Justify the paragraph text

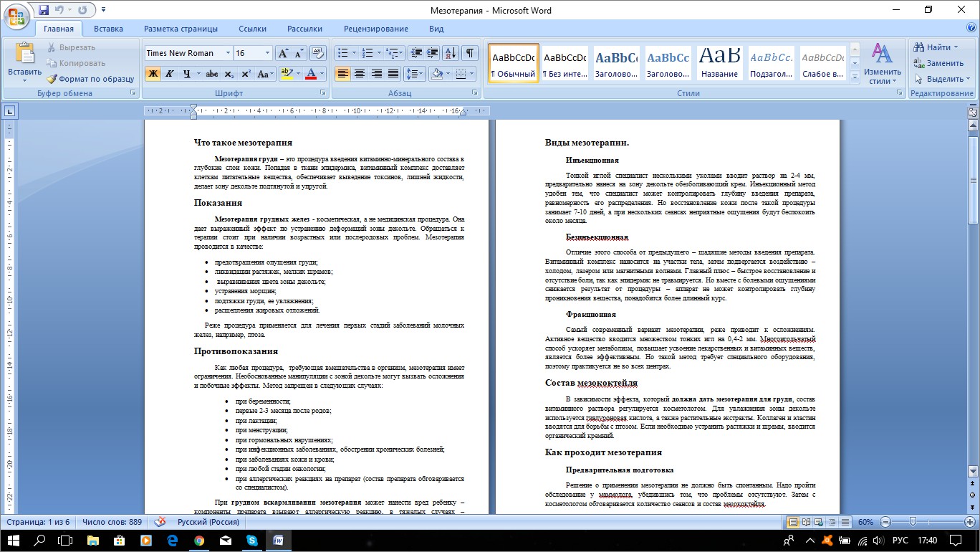pyautogui.click(x=393, y=73)
